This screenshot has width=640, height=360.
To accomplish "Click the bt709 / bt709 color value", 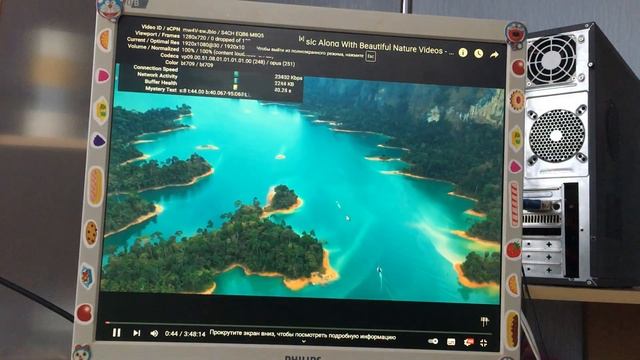I will coord(198,64).
